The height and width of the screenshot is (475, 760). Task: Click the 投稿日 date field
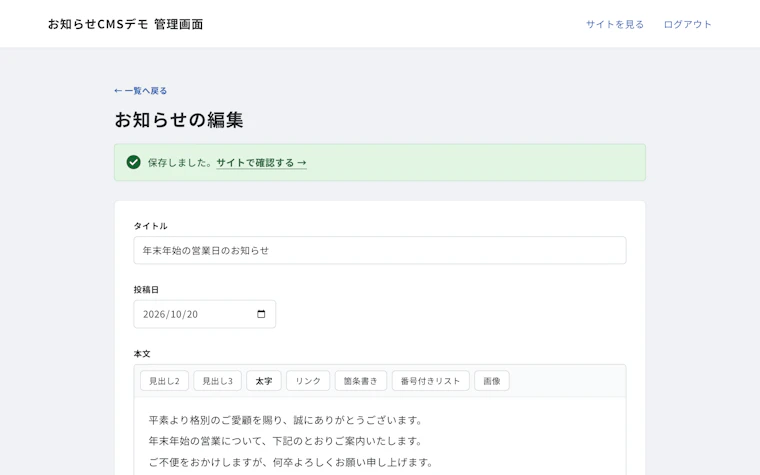click(x=205, y=314)
